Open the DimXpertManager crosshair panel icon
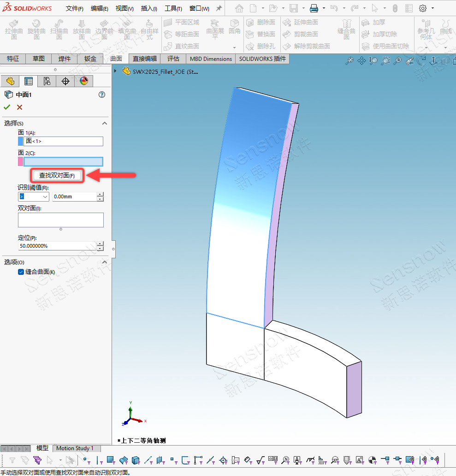456x476 pixels. coord(65,81)
